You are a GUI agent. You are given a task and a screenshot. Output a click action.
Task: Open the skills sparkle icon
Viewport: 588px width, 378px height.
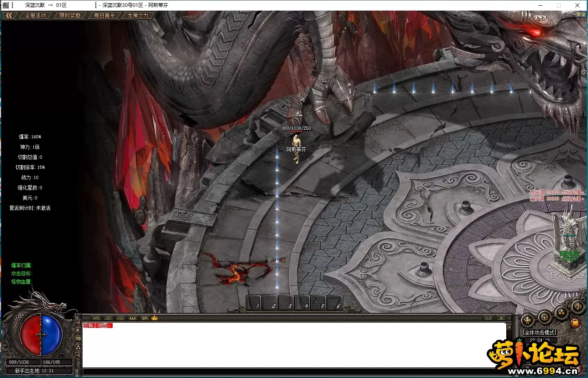[562, 312]
